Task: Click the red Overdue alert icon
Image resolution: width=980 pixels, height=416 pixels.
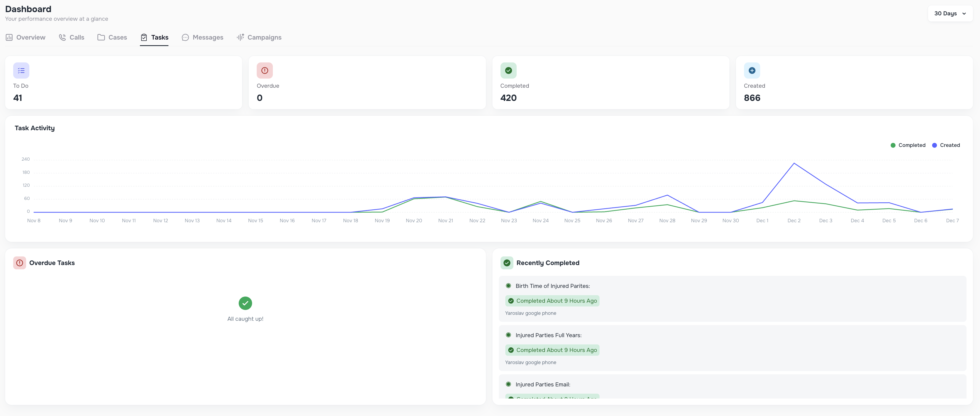Action: click(x=265, y=70)
